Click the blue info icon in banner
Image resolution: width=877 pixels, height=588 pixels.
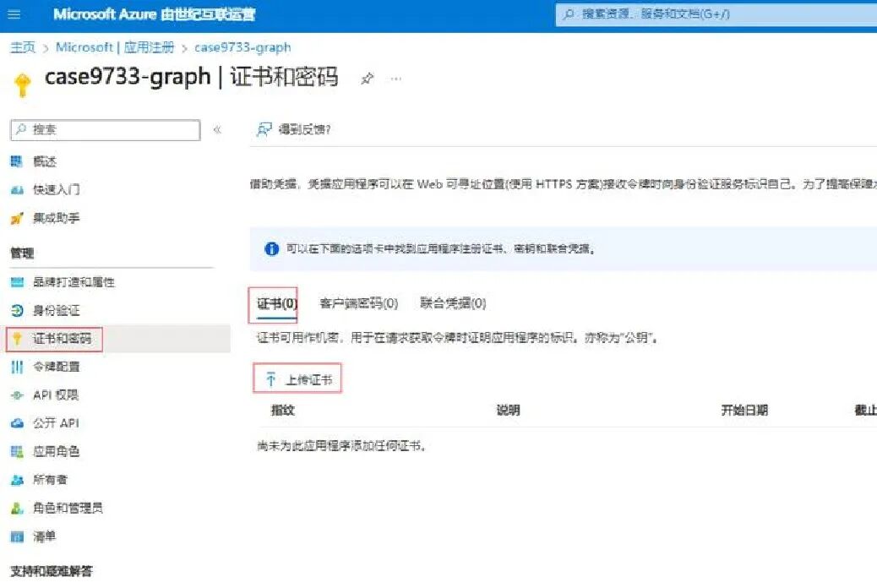[271, 248]
